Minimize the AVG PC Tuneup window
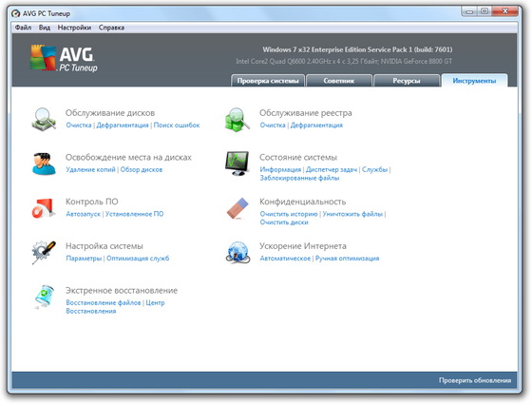 coord(469,11)
